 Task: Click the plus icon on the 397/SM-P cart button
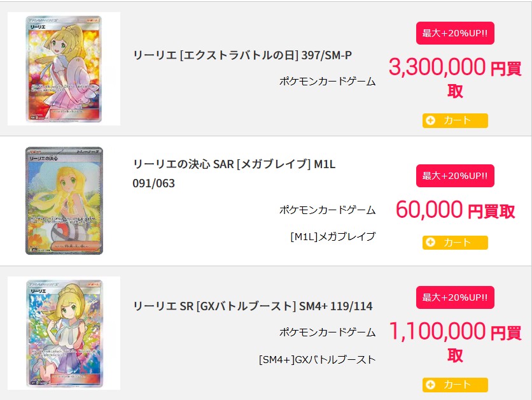click(x=431, y=120)
